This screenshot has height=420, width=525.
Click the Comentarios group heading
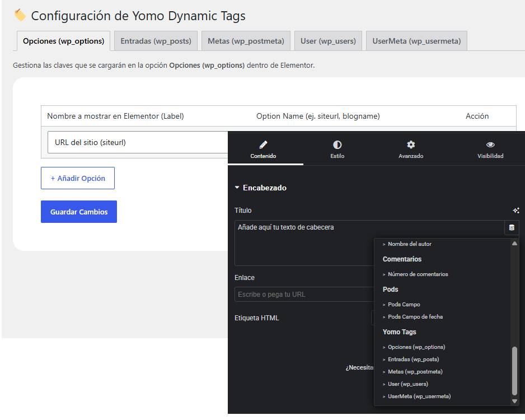tap(402, 259)
